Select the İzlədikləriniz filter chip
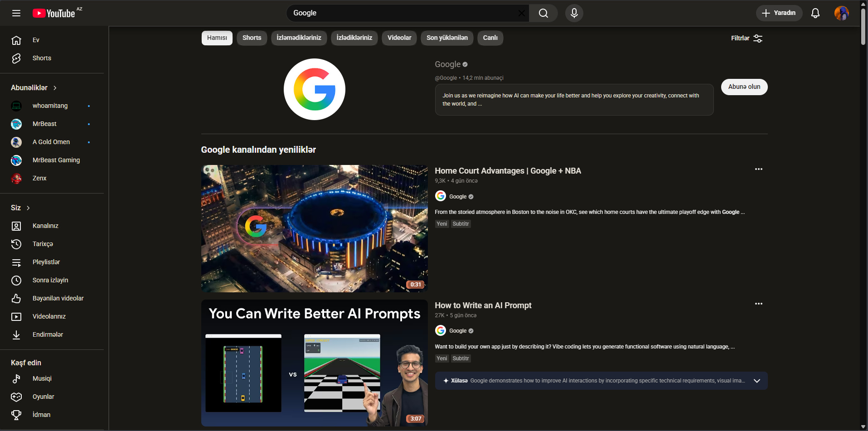The image size is (868, 431). [354, 38]
